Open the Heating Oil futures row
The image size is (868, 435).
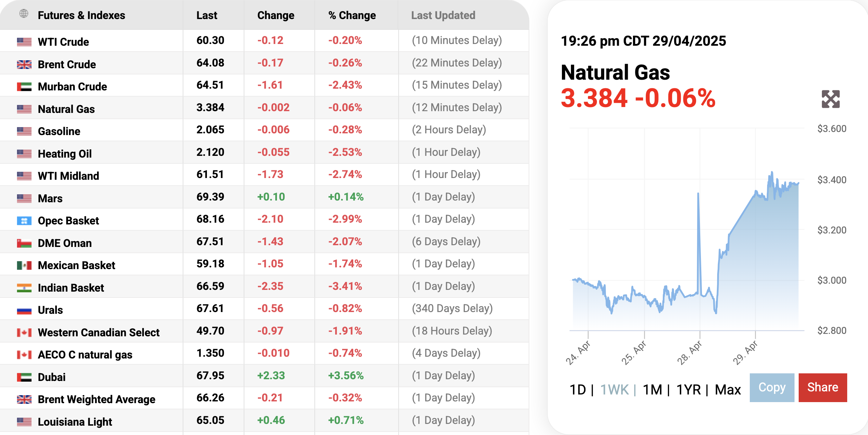tap(65, 154)
